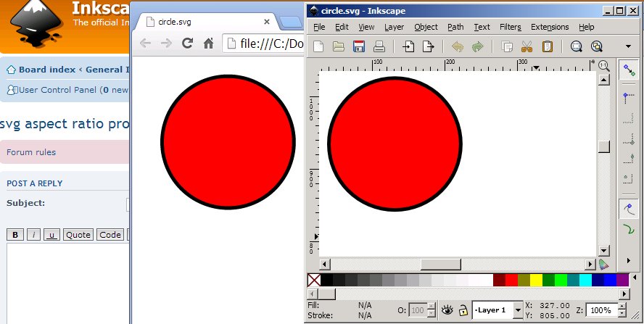Open the View menu in Inkscape
The image size is (644, 324).
click(366, 27)
